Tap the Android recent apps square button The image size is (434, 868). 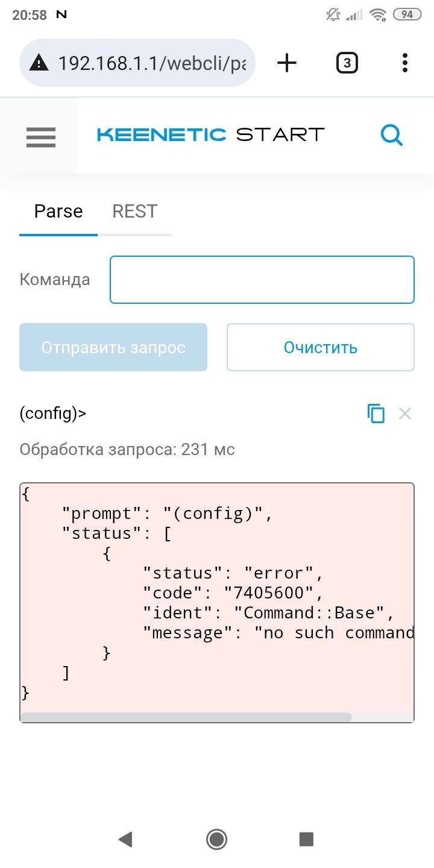point(306,839)
